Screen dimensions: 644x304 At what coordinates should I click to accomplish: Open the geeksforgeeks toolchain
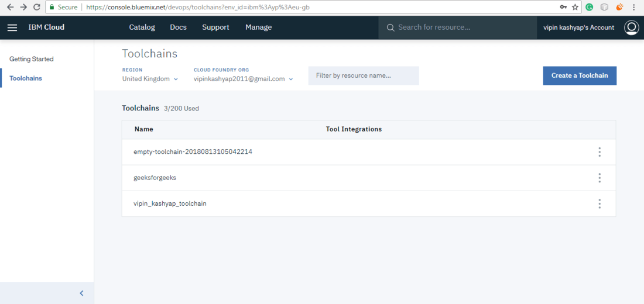click(155, 178)
